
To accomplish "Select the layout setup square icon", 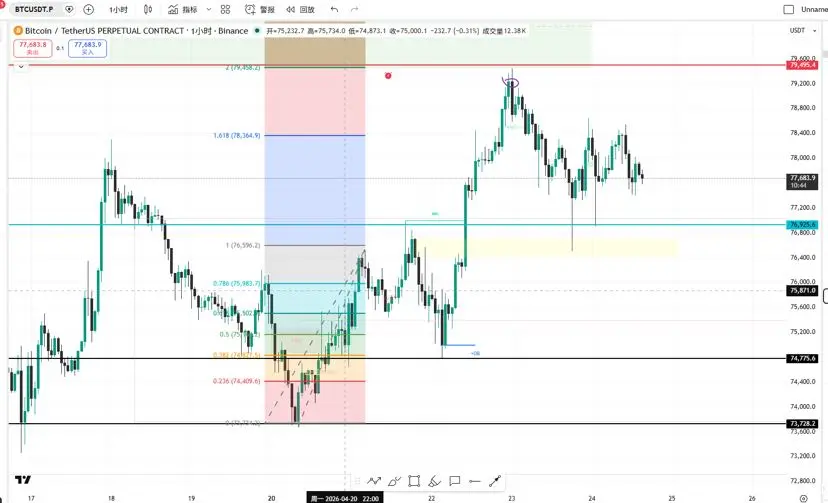I will [788, 10].
